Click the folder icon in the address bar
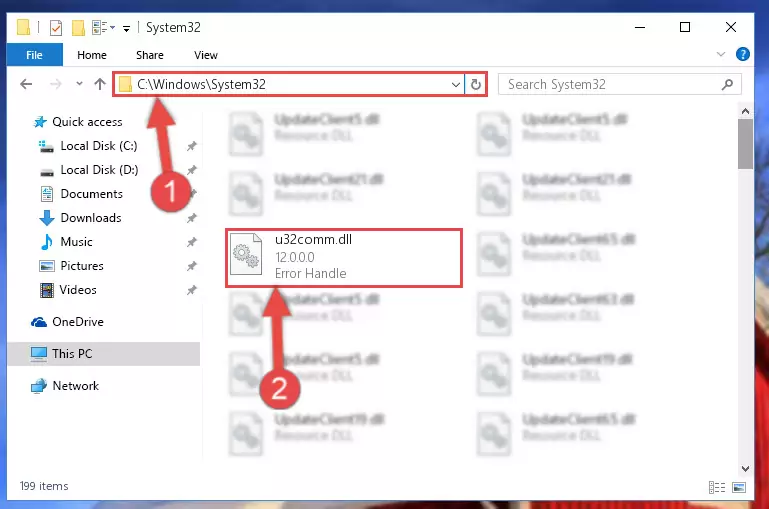 point(126,84)
